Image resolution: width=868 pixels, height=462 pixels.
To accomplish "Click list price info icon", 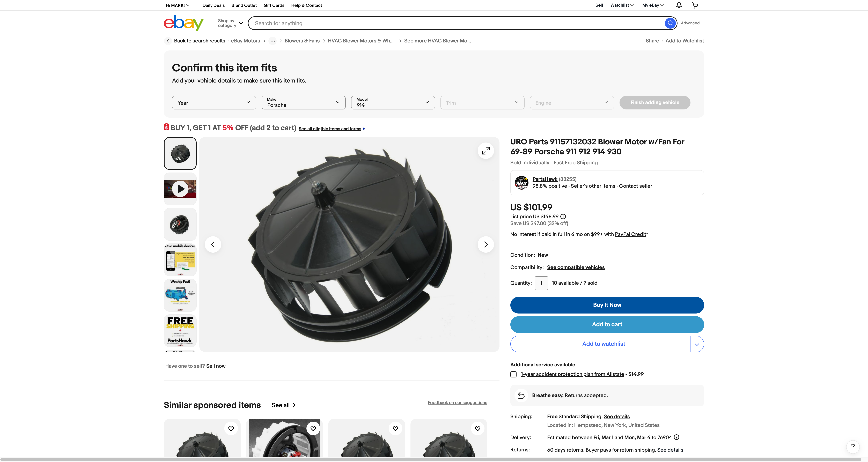I will pyautogui.click(x=563, y=217).
